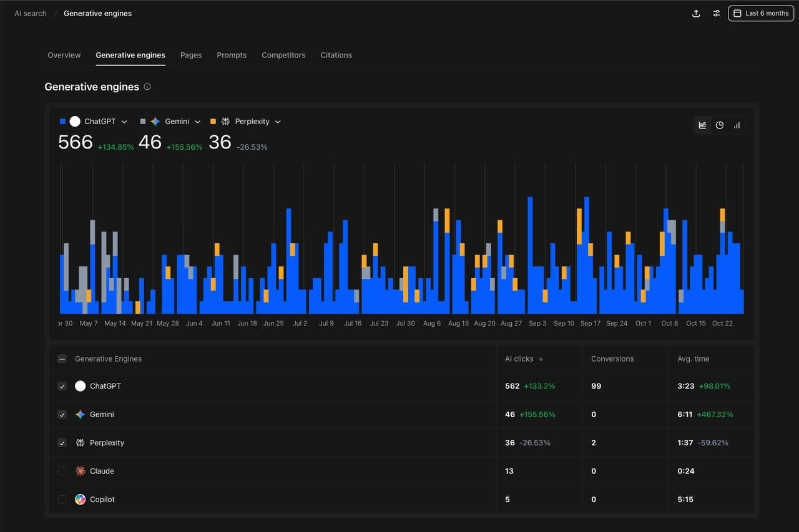Expand the ChatGPT metric dropdown
Image resolution: width=799 pixels, height=532 pixels.
click(x=124, y=121)
